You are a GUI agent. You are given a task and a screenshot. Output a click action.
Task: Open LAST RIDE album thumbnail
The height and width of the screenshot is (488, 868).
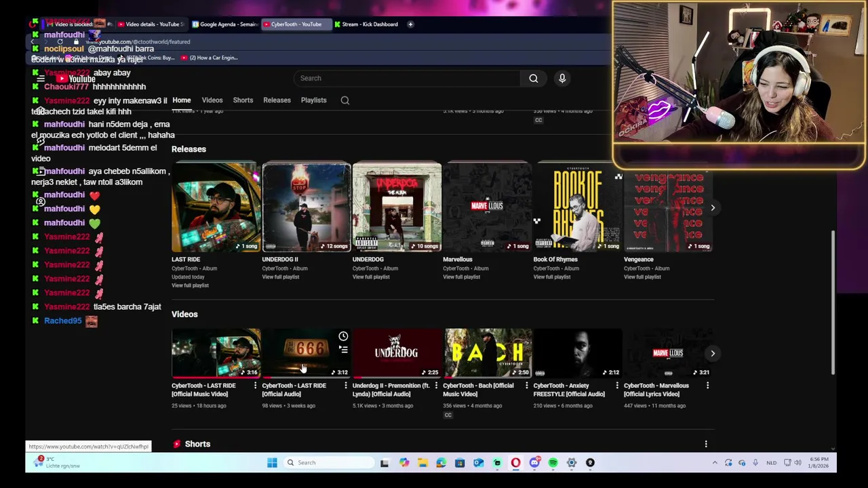(216, 207)
